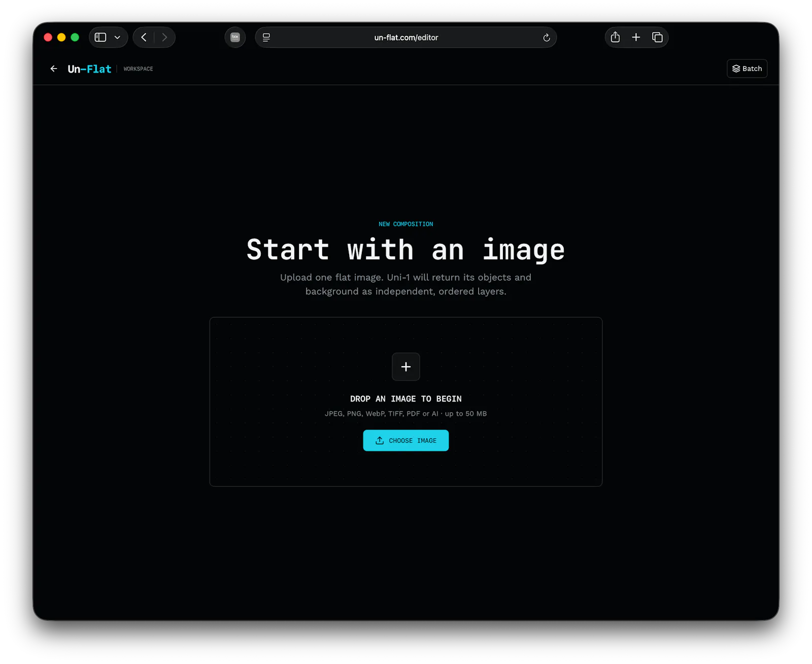The image size is (812, 664).
Task: Open the page reader menu icon in the address bar
Action: (266, 38)
